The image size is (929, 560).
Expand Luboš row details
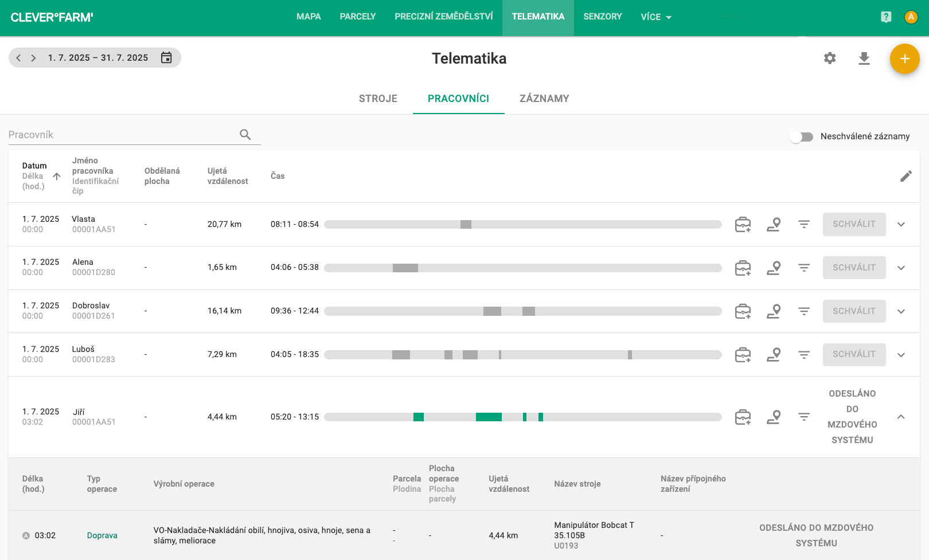coord(901,355)
